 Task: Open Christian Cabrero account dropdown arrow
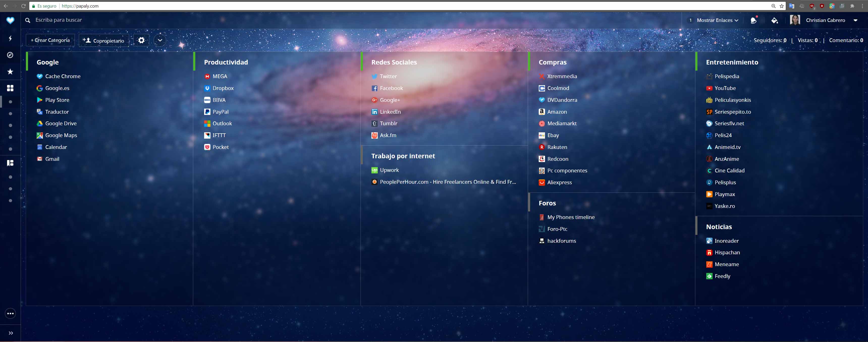click(855, 20)
